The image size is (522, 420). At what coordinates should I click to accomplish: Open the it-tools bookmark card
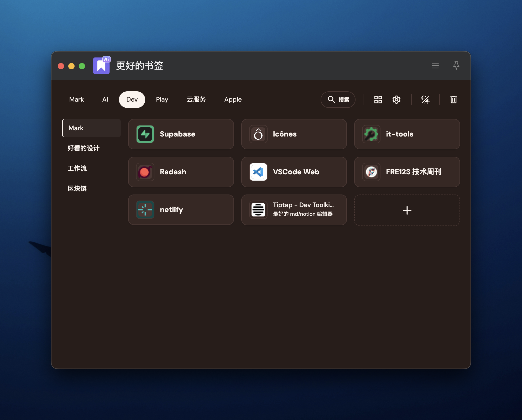tap(407, 134)
